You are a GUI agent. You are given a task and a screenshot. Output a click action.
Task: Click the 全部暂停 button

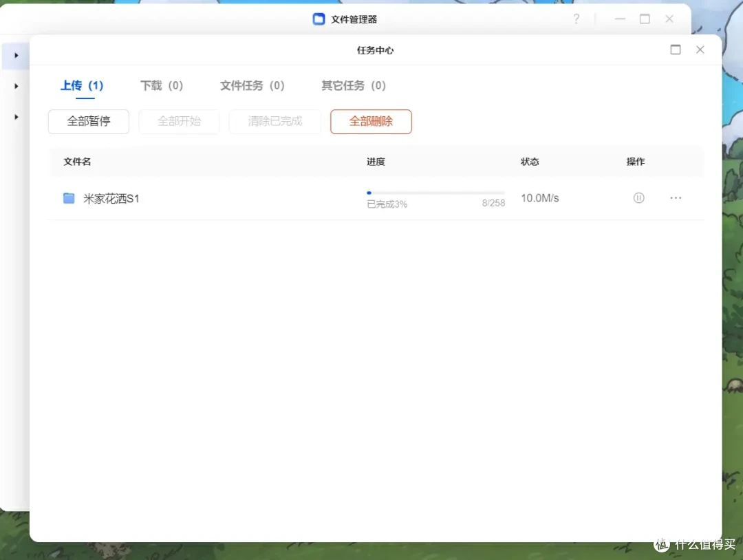pos(89,122)
